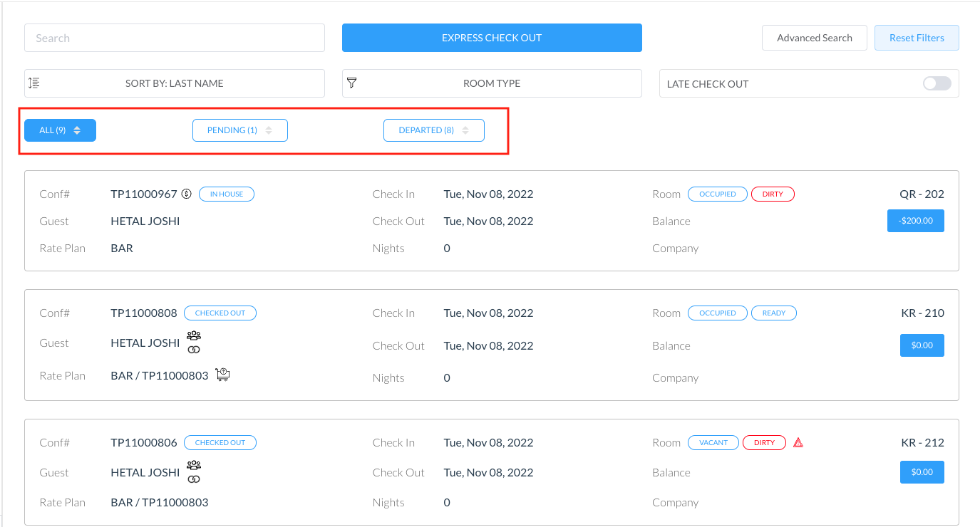Click the linked rings icon for TP11000806
The height and width of the screenshot is (527, 980).
tap(194, 479)
